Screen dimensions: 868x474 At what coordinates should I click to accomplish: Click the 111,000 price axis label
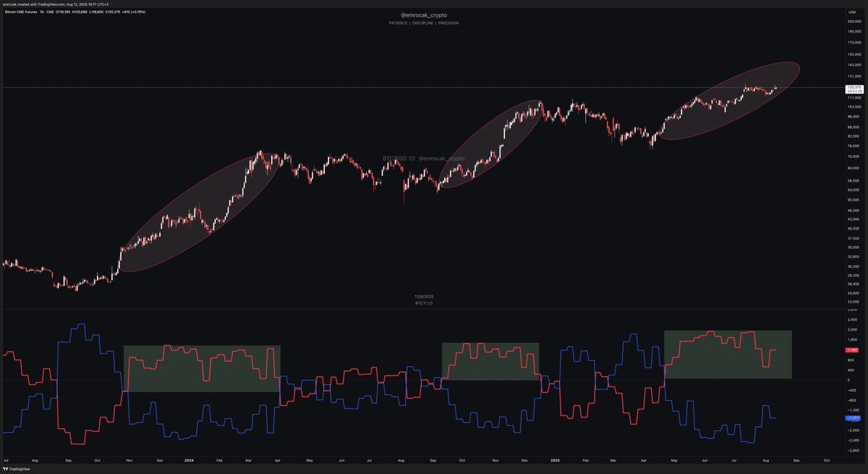tap(854, 97)
